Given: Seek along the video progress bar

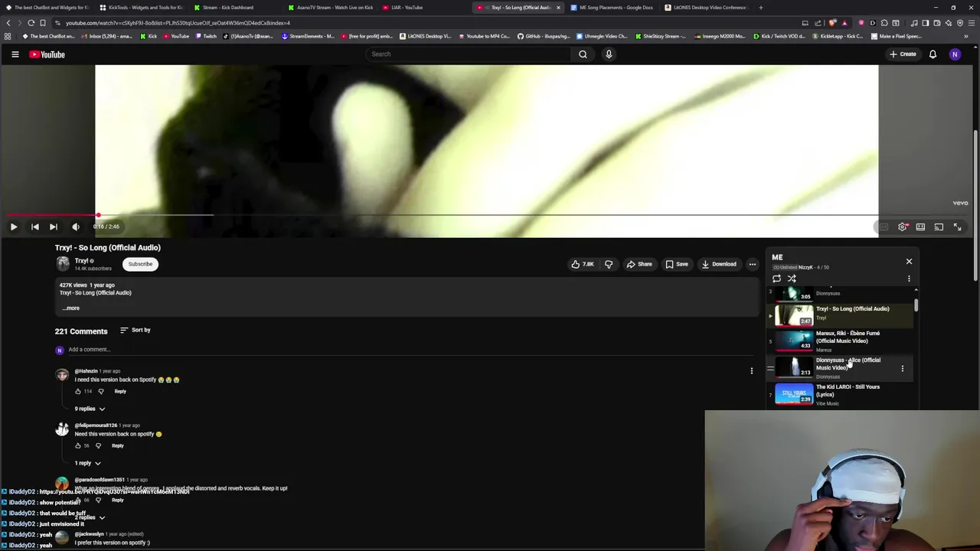Looking at the screenshot, I should coord(487,216).
